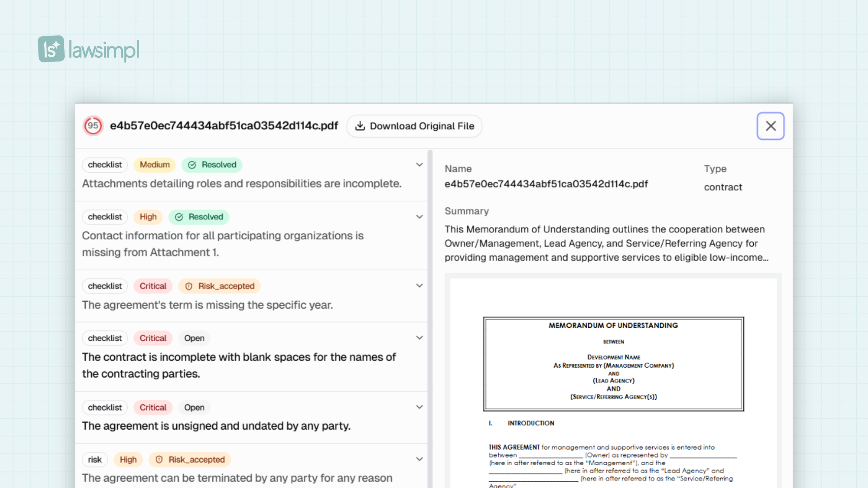
Task: Download the original file
Action: click(414, 126)
